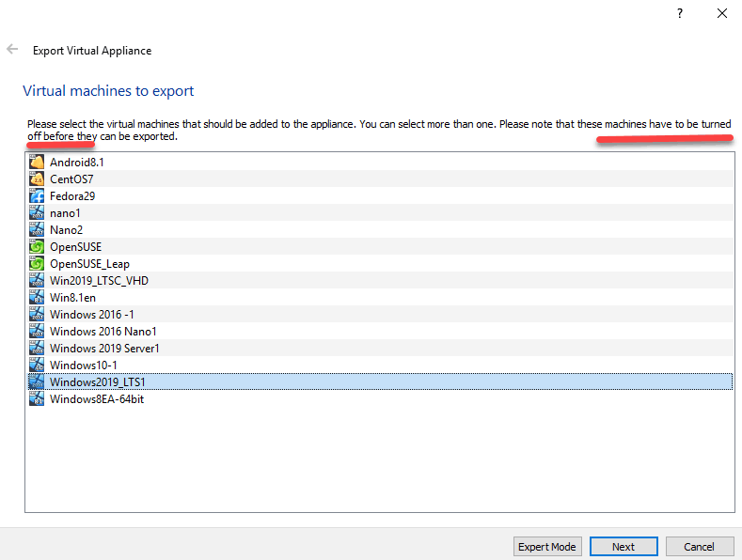Click the Android8.1 VM icon
The image size is (742, 560).
(x=37, y=163)
